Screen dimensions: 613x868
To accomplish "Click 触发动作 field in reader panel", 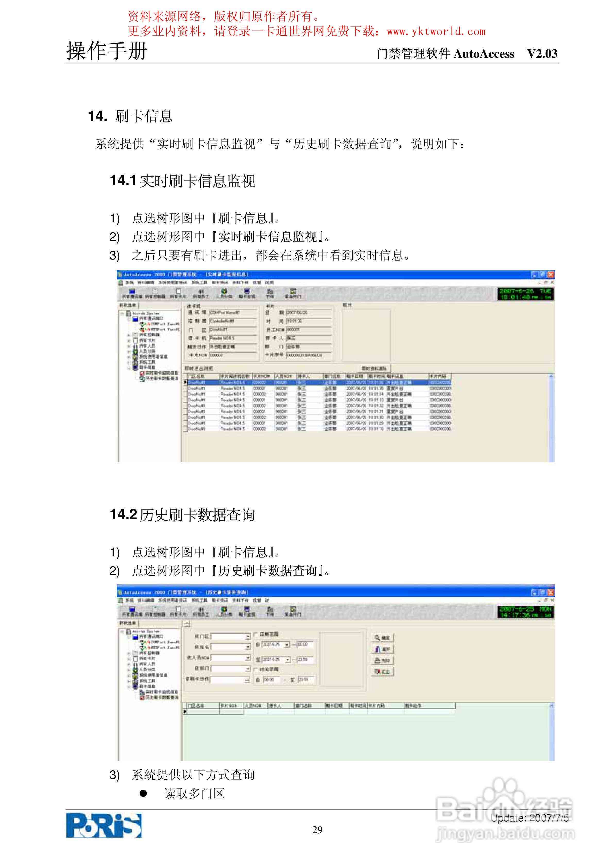I will [233, 347].
